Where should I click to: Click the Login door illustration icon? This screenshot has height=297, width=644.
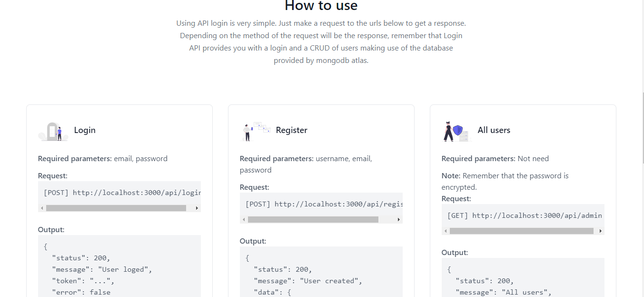(53, 131)
